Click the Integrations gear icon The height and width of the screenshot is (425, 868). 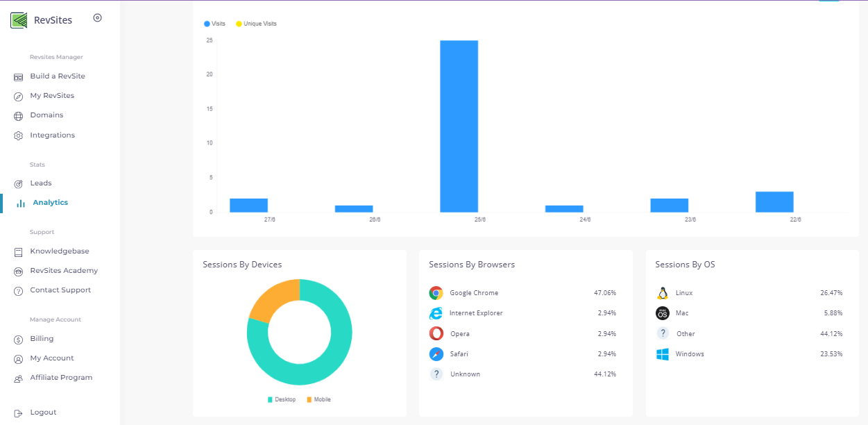pos(19,136)
